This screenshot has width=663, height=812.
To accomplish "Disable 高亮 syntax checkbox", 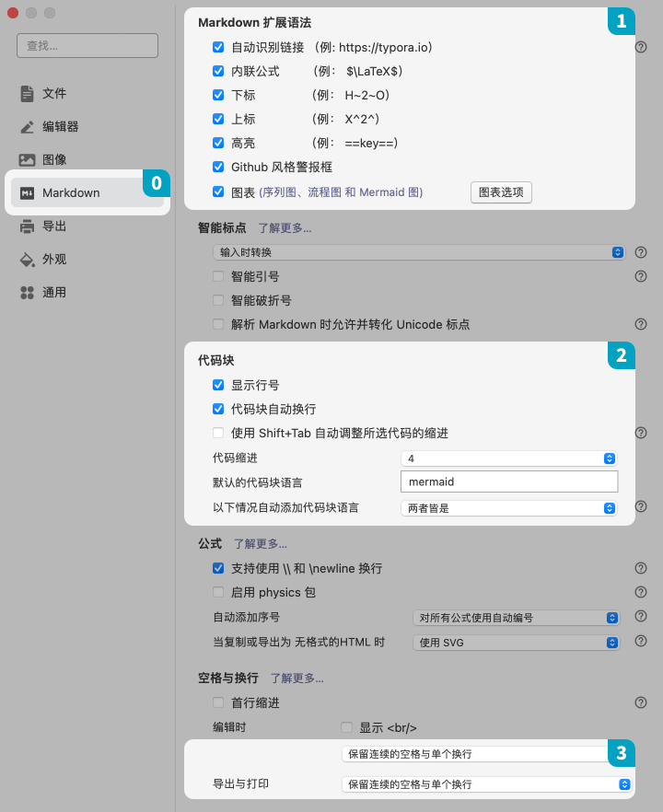I will click(x=218, y=143).
